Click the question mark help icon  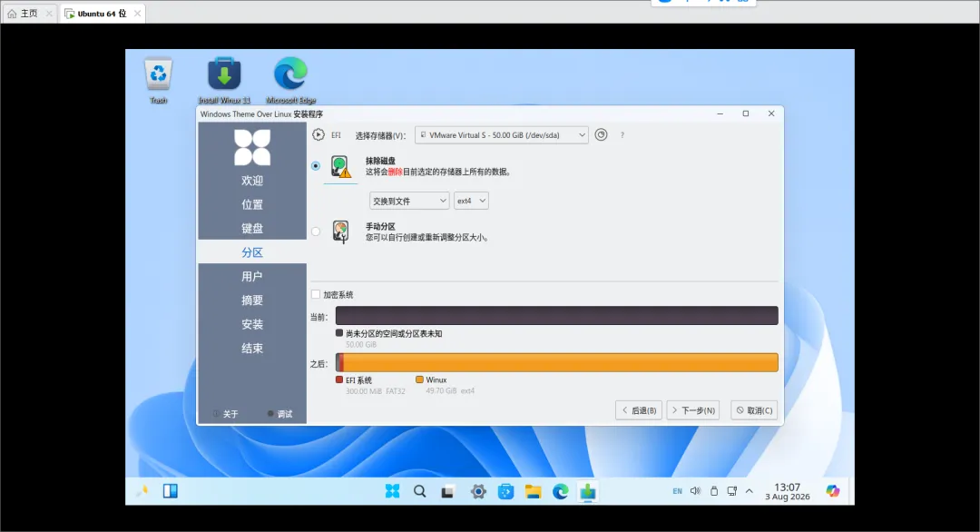click(622, 135)
